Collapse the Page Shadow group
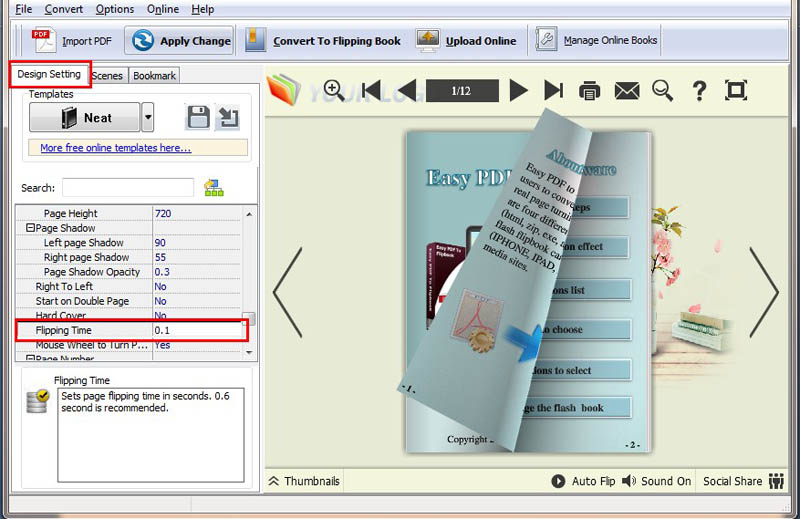Image resolution: width=800 pixels, height=519 pixels. click(30, 228)
